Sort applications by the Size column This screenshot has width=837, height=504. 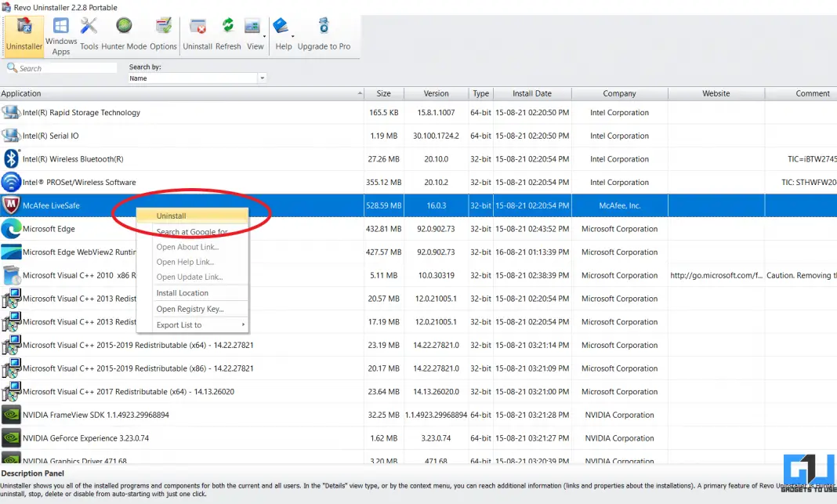point(383,93)
